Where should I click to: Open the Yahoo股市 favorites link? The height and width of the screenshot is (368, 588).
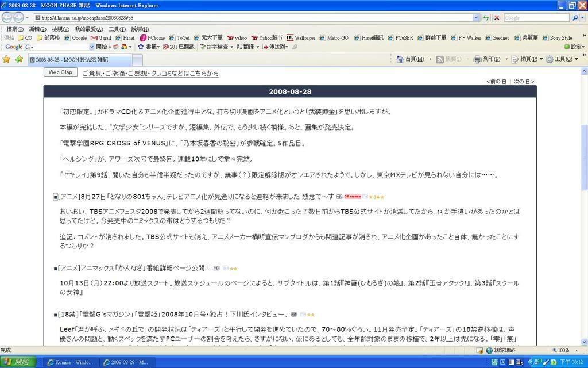tap(266, 38)
